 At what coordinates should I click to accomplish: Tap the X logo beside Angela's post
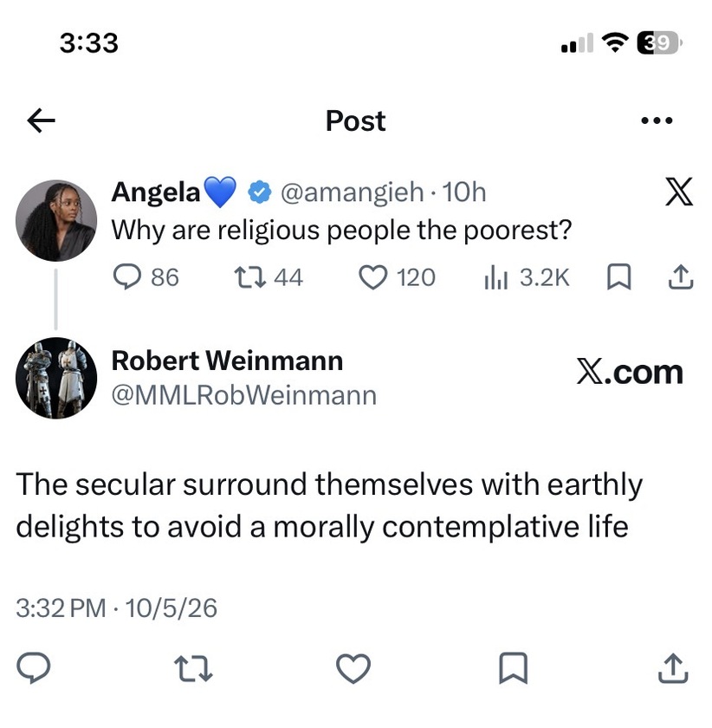point(679,192)
